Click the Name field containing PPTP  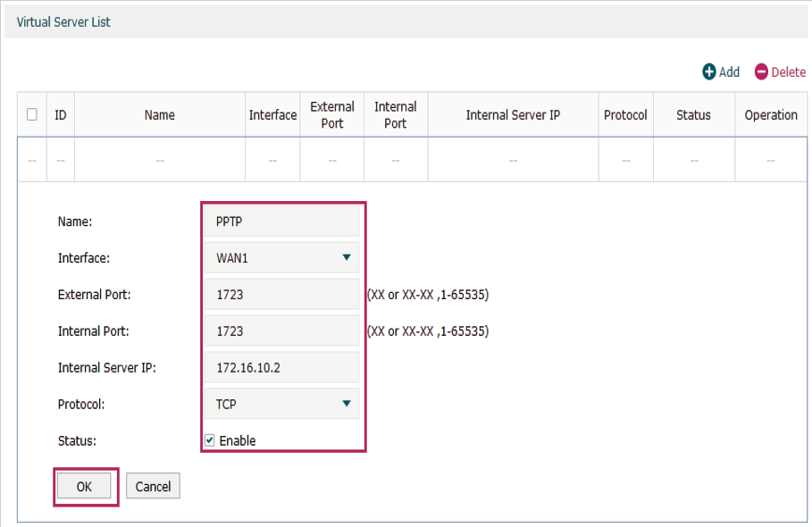pyautogui.click(x=282, y=222)
